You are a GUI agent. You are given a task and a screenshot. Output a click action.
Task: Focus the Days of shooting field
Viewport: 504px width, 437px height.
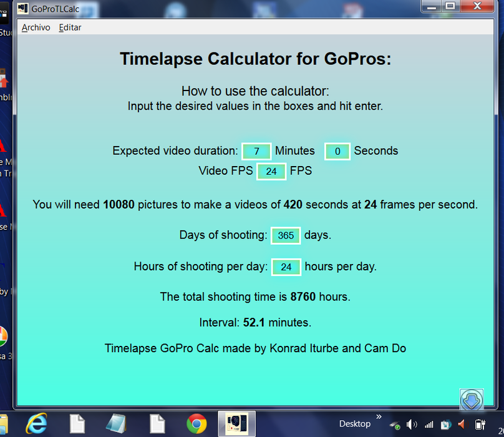coord(286,235)
